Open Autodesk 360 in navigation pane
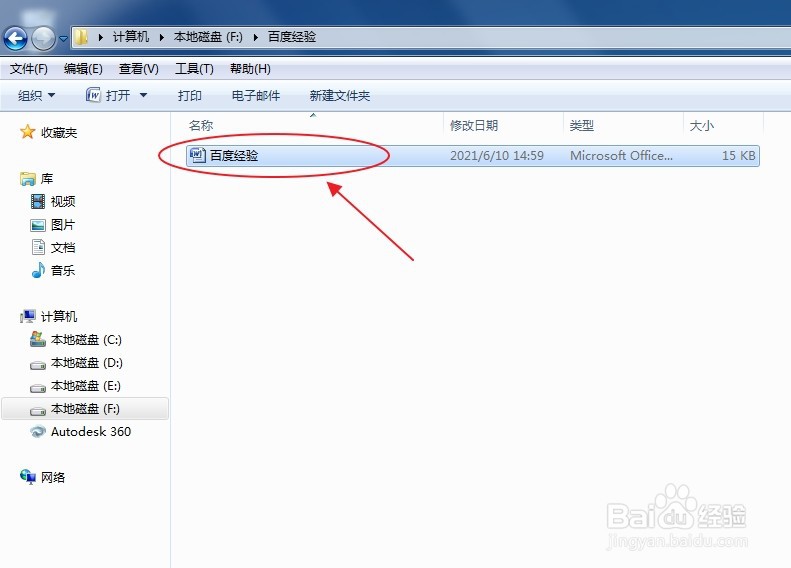 tap(91, 432)
